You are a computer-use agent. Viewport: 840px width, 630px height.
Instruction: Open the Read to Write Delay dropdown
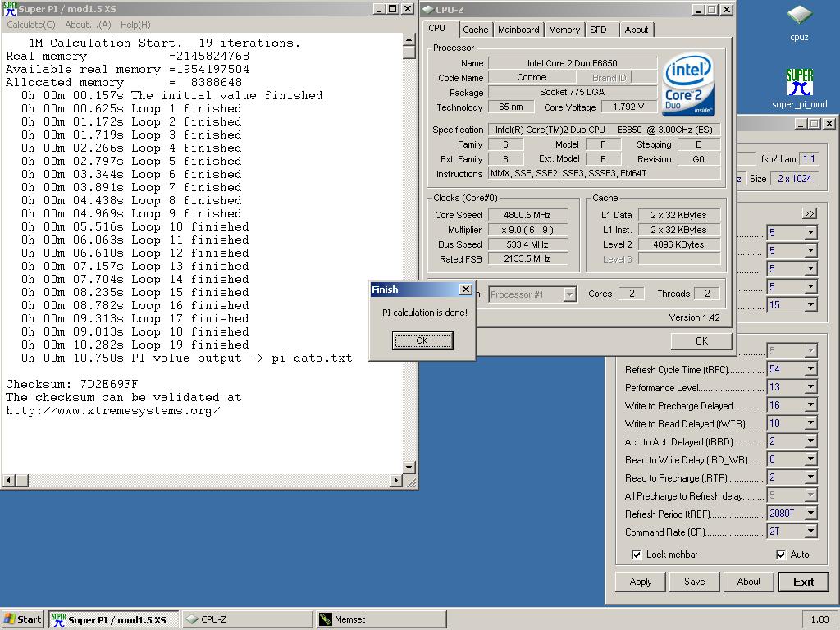click(810, 459)
